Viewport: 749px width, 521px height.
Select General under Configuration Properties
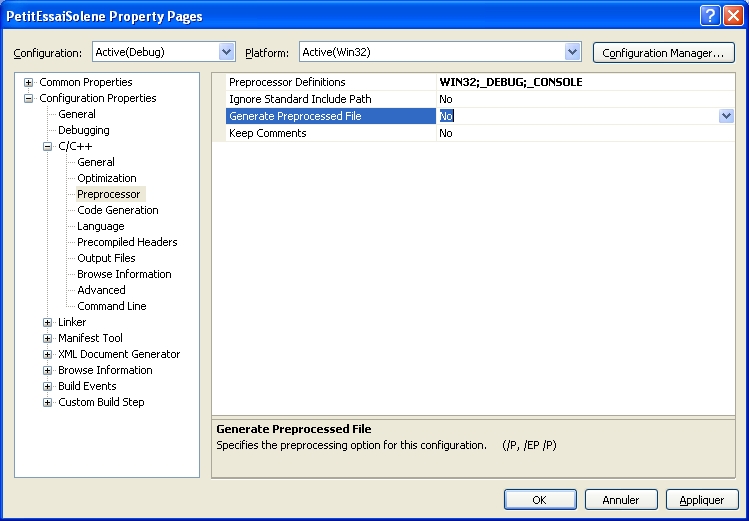click(x=76, y=114)
